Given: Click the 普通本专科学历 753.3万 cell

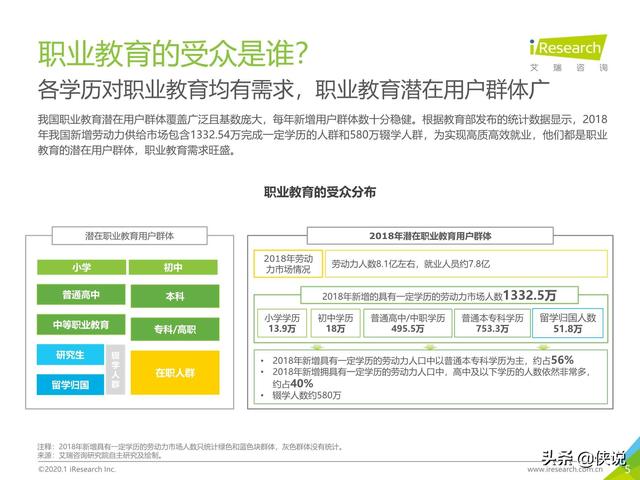Looking at the screenshot, I should (x=492, y=323).
